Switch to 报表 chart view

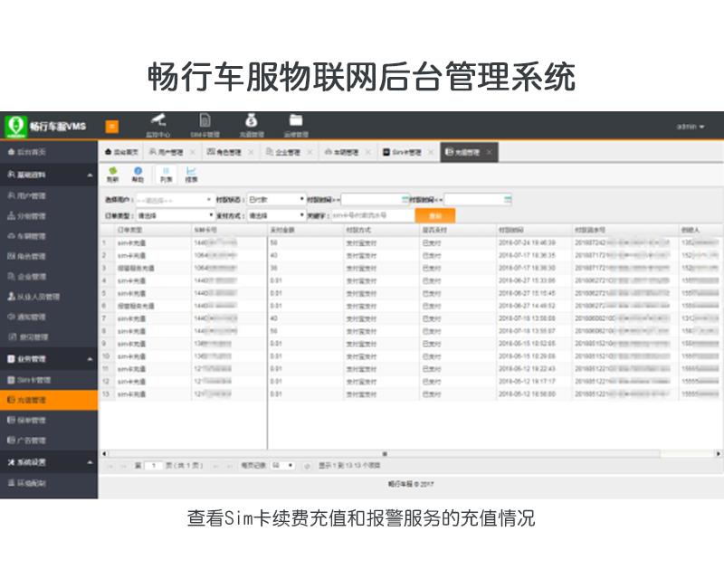191,175
